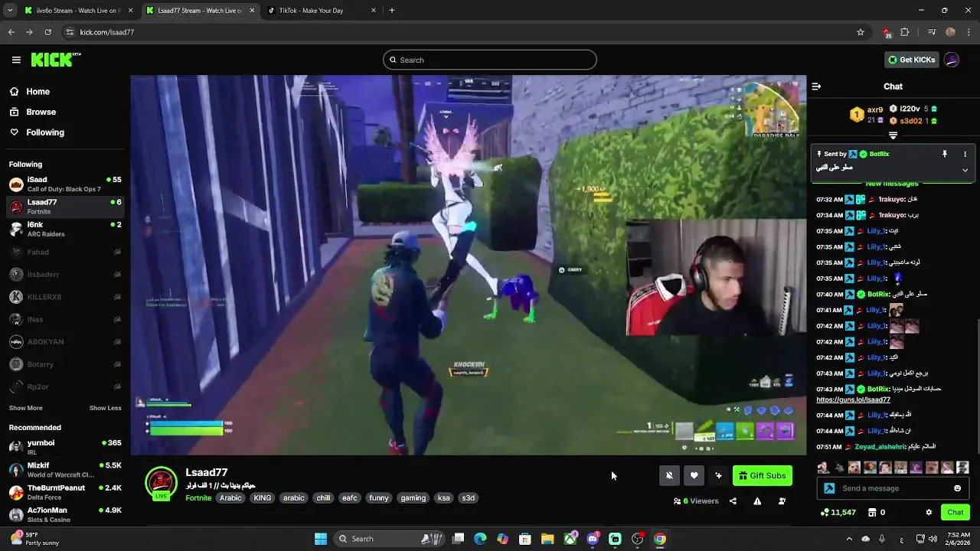The image size is (980, 551).
Task: Open the iSaad channel in Following
Action: click(x=65, y=184)
